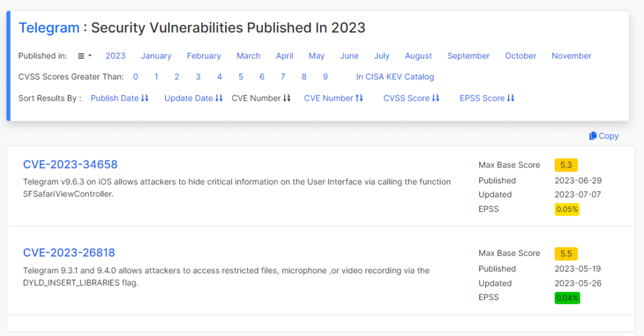This screenshot has height=336, width=644.
Task: Sort results by EPSS Score descending
Action: pos(487,98)
